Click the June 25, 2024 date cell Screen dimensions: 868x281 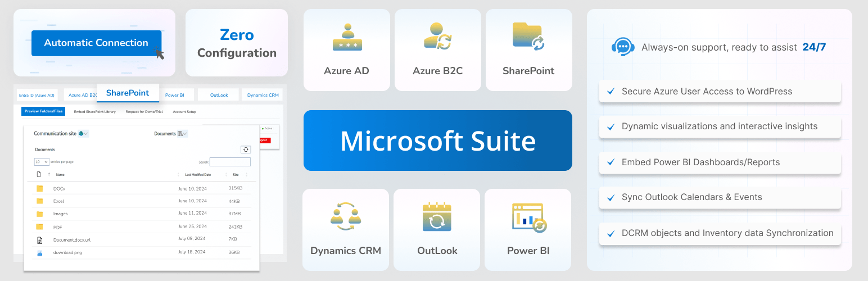click(x=192, y=227)
